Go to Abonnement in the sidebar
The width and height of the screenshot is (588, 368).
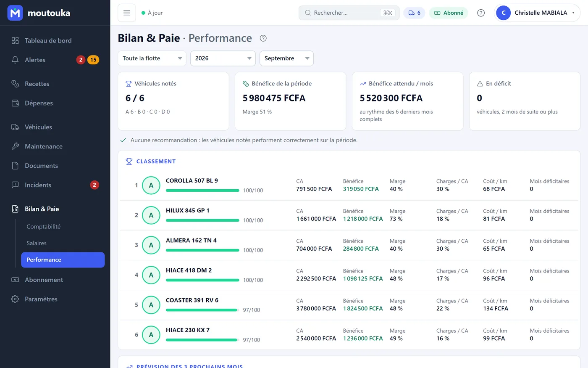[x=55, y=280]
